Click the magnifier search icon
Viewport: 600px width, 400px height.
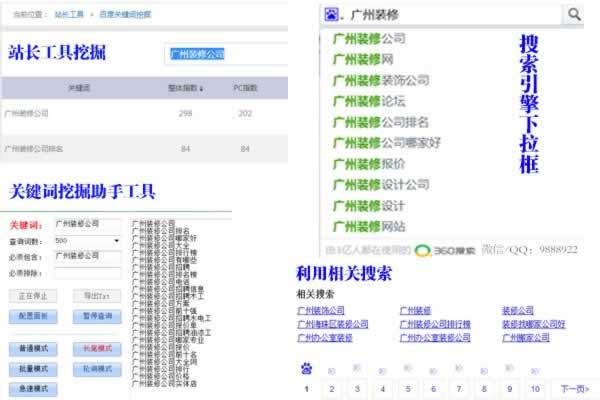(574, 15)
